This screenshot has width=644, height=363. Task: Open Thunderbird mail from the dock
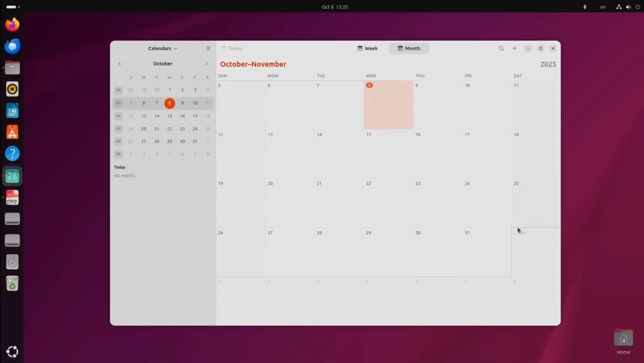(x=12, y=46)
